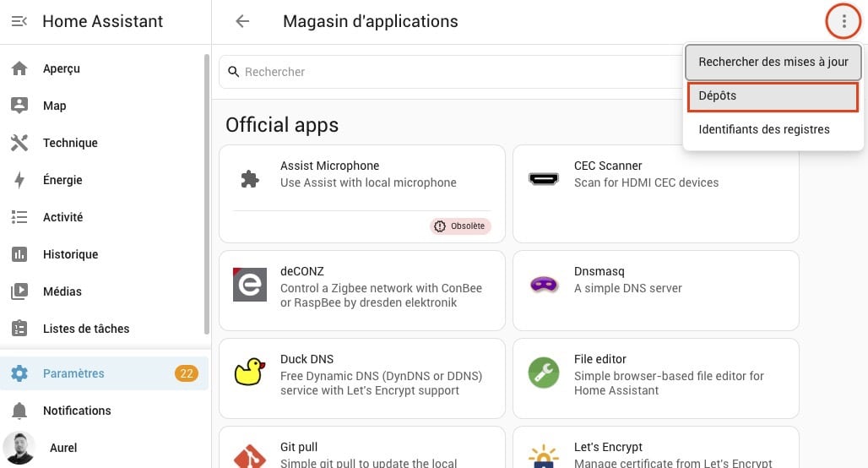Choose Rechercher des mises à jour
The height and width of the screenshot is (468, 868).
click(773, 62)
